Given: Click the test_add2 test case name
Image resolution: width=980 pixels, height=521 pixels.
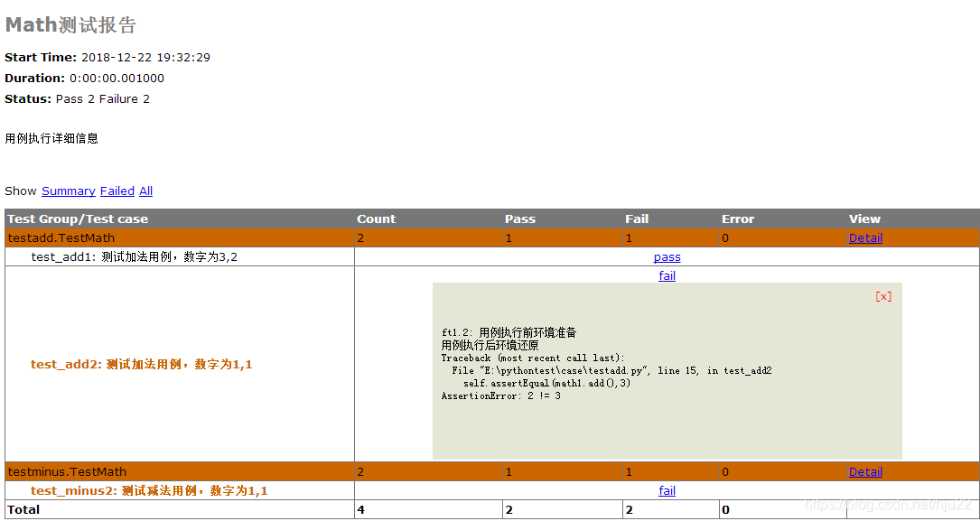Looking at the screenshot, I should pyautogui.click(x=142, y=365).
